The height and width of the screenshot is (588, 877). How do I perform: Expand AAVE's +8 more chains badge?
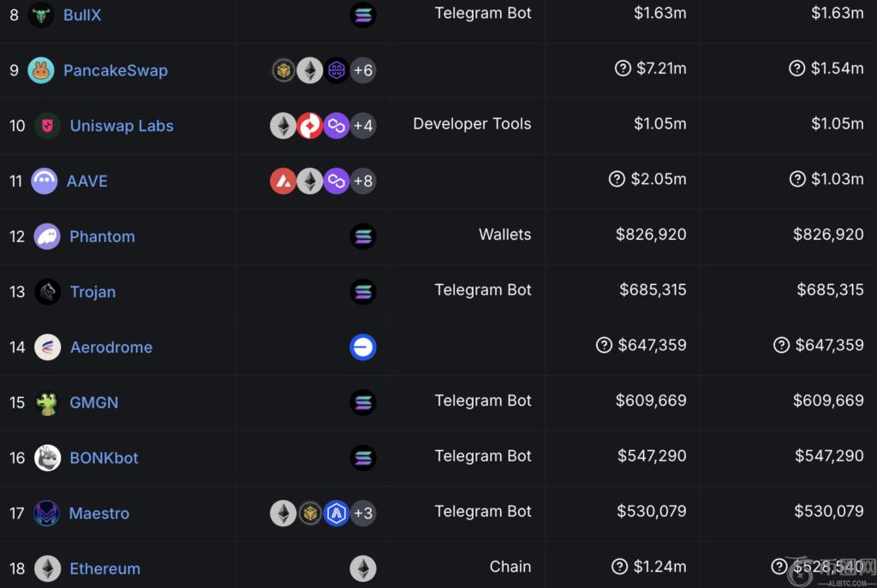(363, 181)
